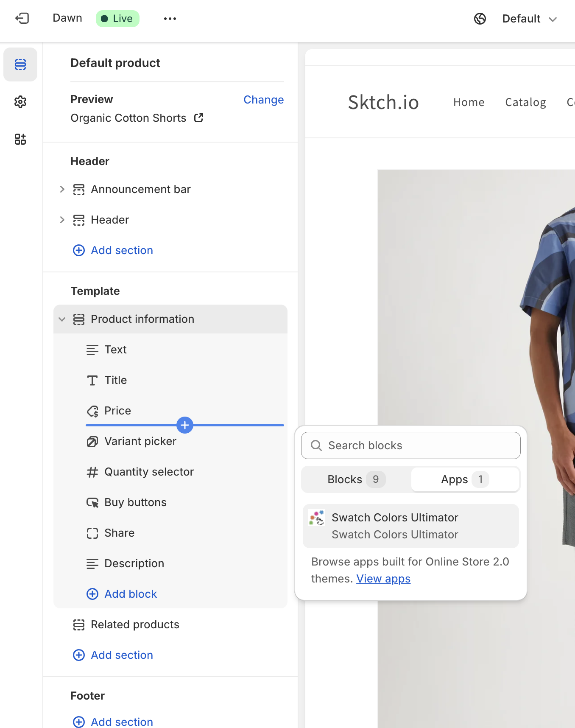Click the globe market icon
The height and width of the screenshot is (728, 575).
480,19
